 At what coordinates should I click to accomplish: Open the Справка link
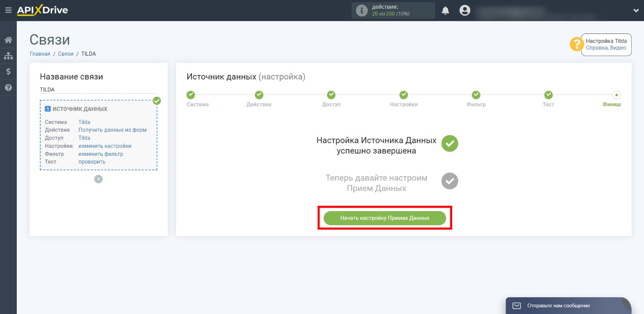click(597, 48)
